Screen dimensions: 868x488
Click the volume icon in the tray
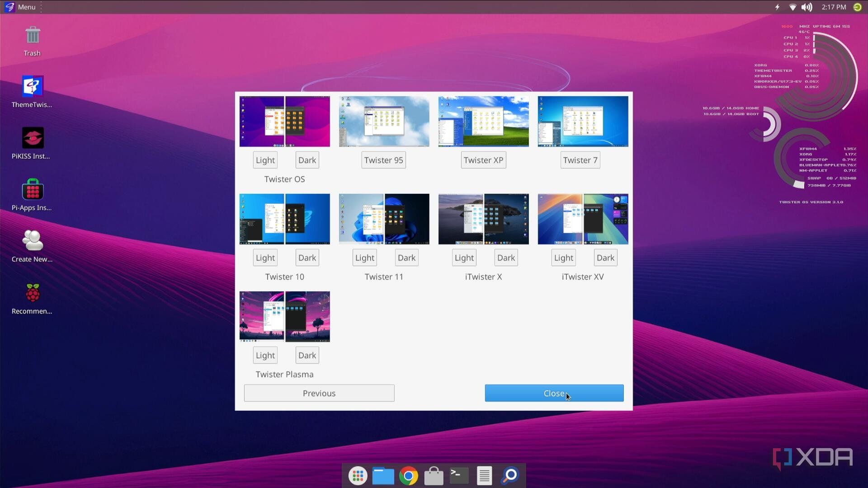click(x=807, y=7)
